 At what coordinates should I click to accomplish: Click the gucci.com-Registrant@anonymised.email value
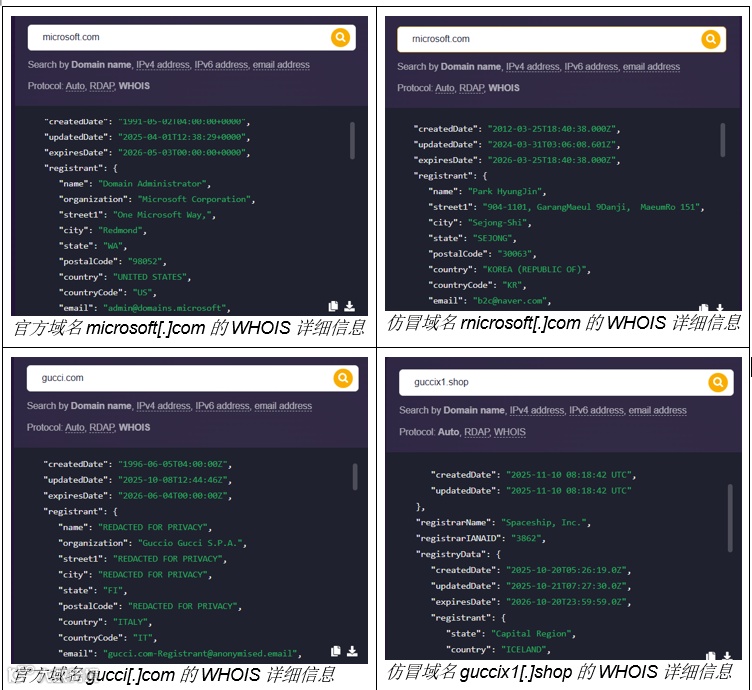pos(200,654)
